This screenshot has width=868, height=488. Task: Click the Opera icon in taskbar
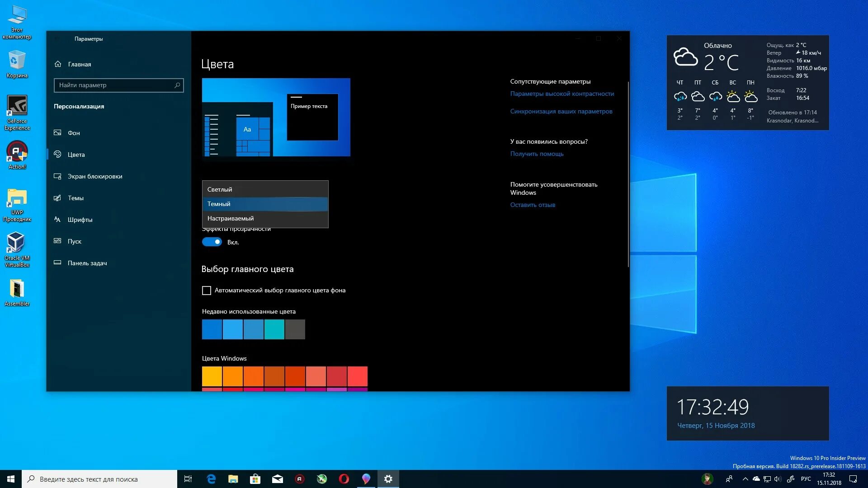[344, 479]
